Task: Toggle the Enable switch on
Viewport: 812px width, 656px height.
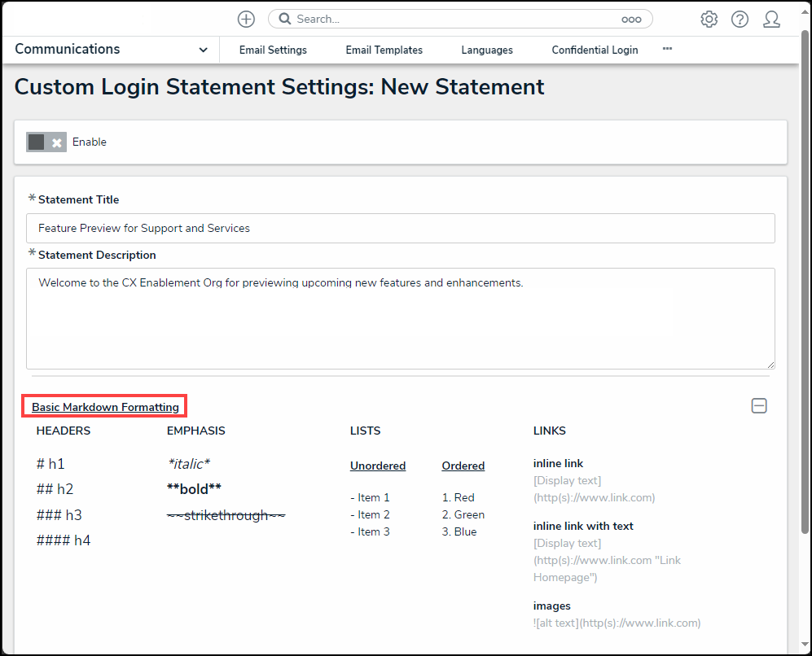Action: coord(46,142)
